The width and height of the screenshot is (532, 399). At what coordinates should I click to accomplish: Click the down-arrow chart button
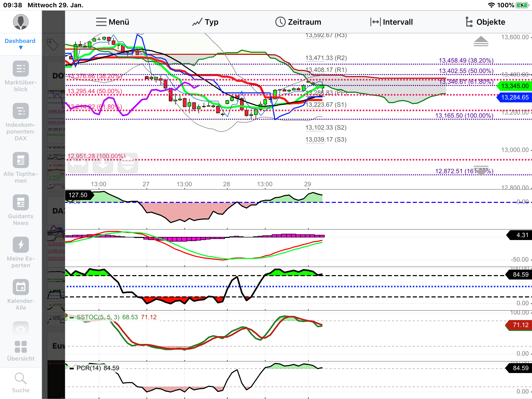[x=103, y=164]
